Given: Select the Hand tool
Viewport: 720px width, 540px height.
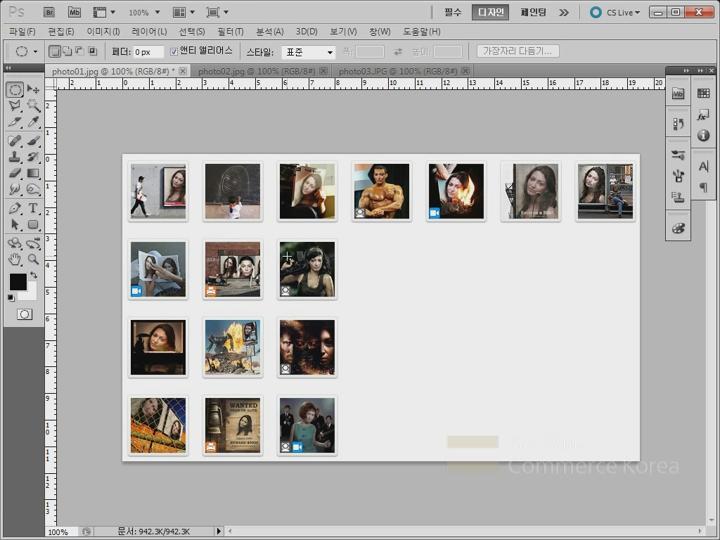Looking at the screenshot, I should click(x=15, y=259).
